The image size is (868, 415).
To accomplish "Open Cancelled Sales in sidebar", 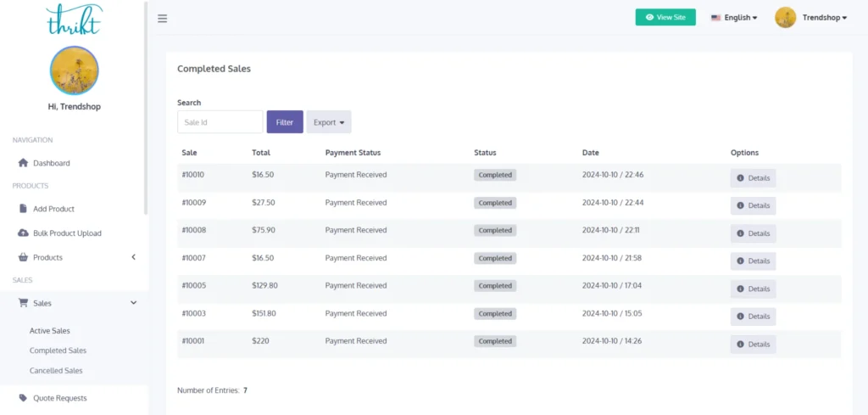I will (56, 371).
